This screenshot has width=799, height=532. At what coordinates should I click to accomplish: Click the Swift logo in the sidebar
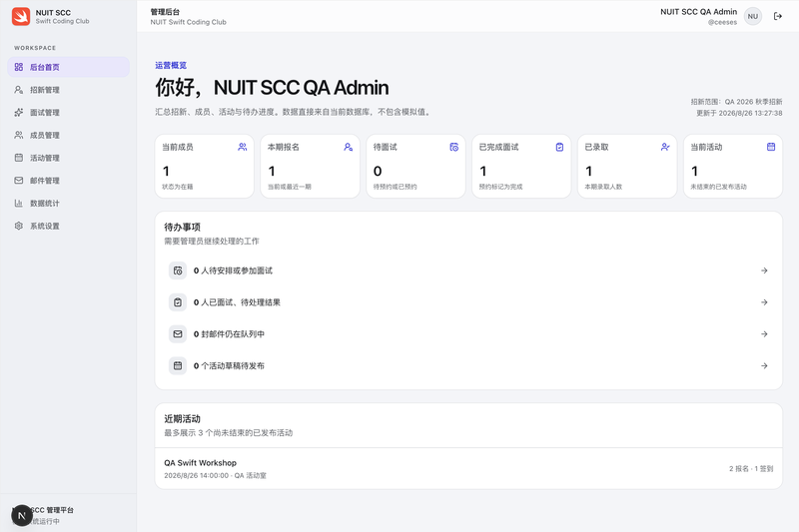21,16
